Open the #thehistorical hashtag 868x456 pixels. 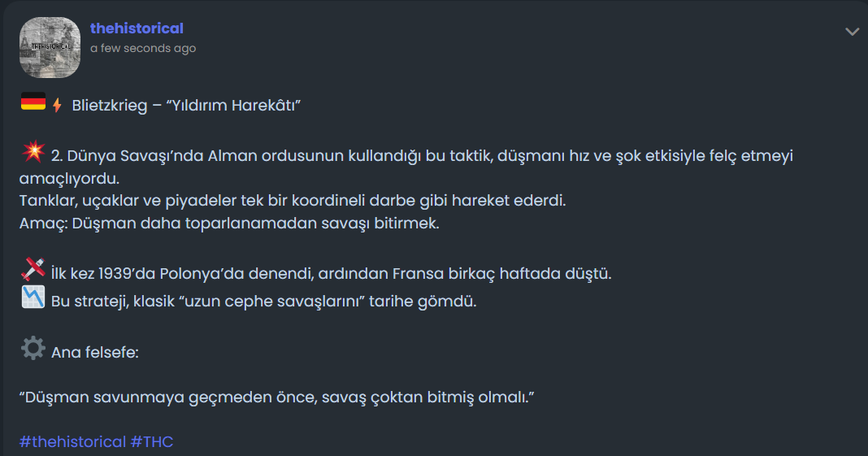click(72, 441)
